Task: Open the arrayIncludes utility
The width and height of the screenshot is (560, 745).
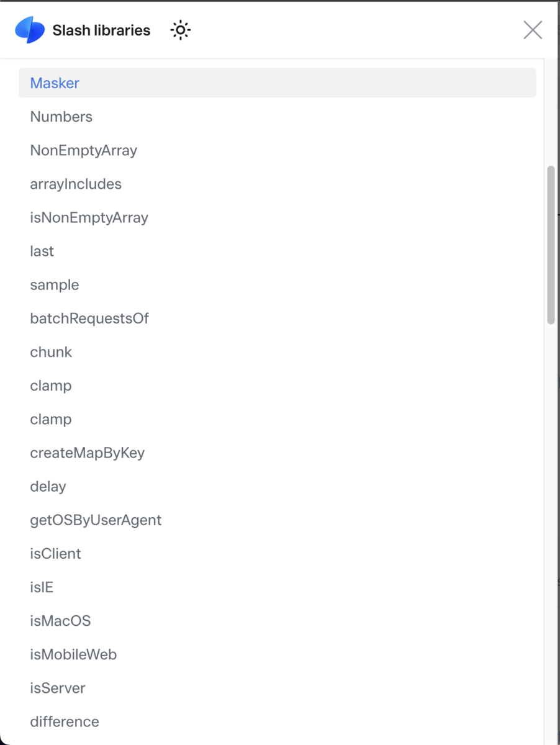Action: click(x=76, y=184)
